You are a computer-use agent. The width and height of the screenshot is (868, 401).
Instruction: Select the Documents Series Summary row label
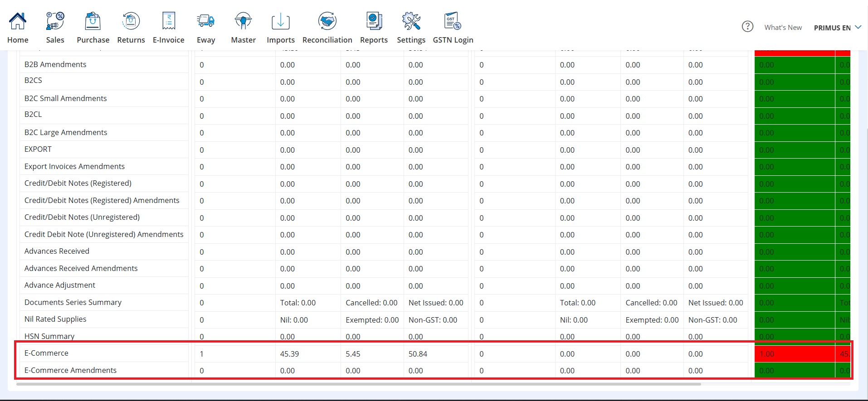(73, 302)
